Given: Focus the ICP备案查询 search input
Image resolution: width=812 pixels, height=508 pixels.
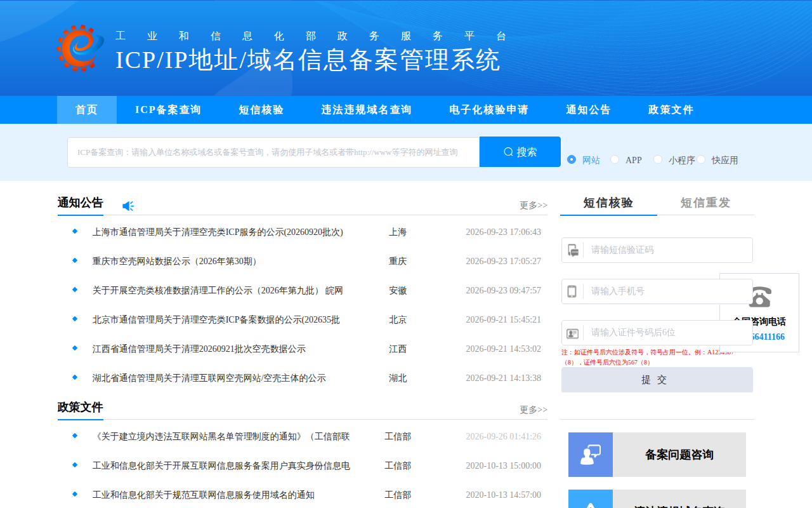Looking at the screenshot, I should (x=273, y=152).
